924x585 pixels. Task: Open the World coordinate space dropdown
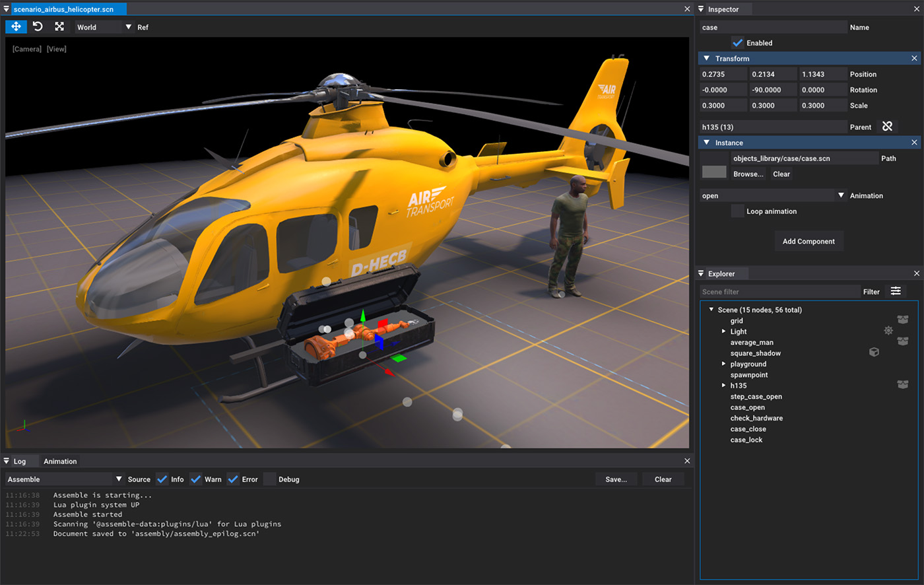coord(104,27)
